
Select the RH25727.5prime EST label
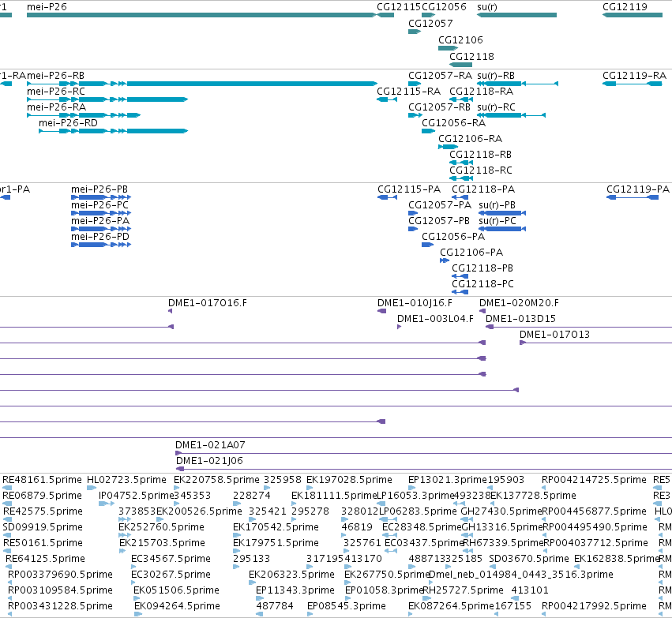464,590
